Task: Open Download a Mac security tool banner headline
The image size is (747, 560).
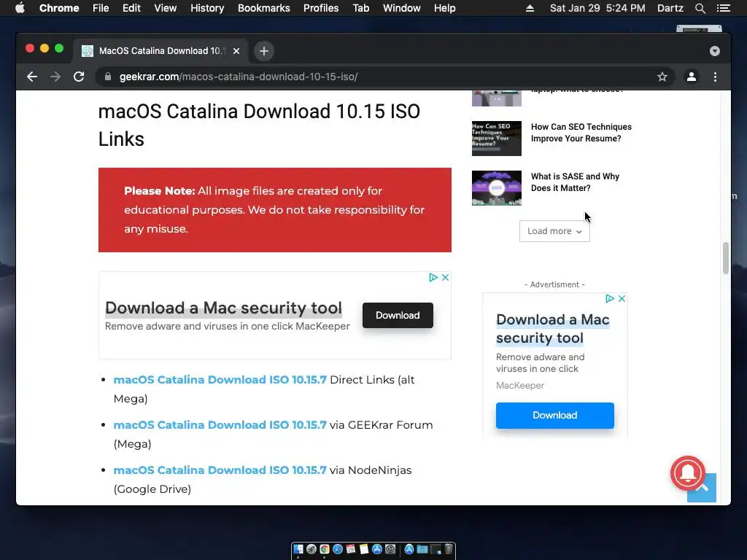Action: 223,308
